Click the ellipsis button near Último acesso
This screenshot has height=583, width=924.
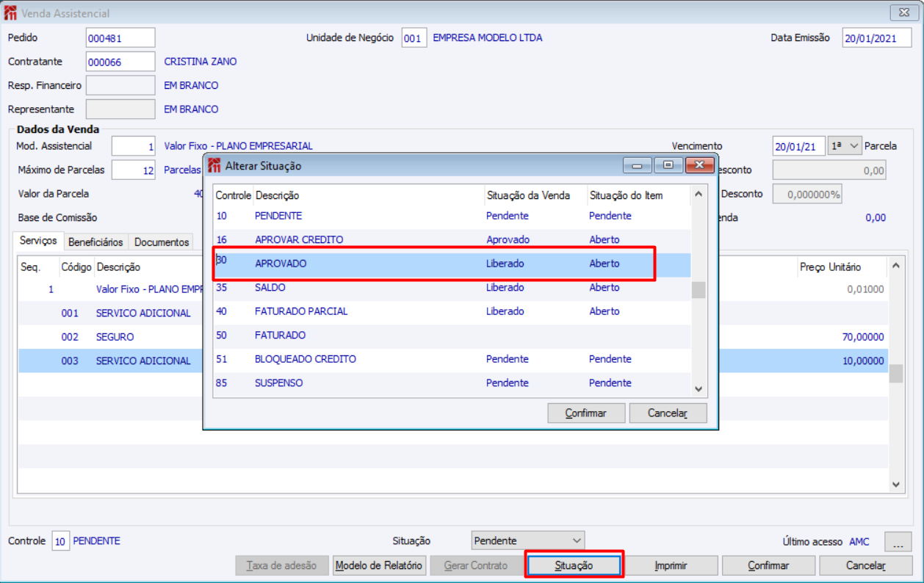tap(898, 542)
